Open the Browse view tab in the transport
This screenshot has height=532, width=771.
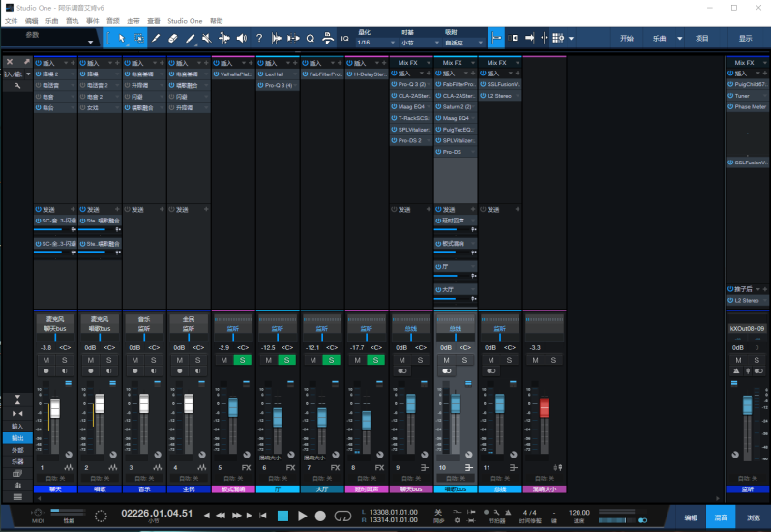(x=754, y=517)
